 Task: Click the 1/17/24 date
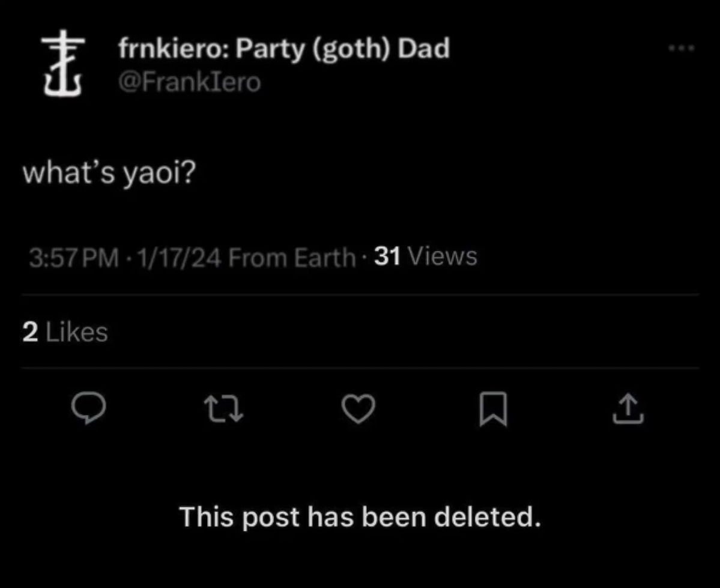[x=179, y=258]
